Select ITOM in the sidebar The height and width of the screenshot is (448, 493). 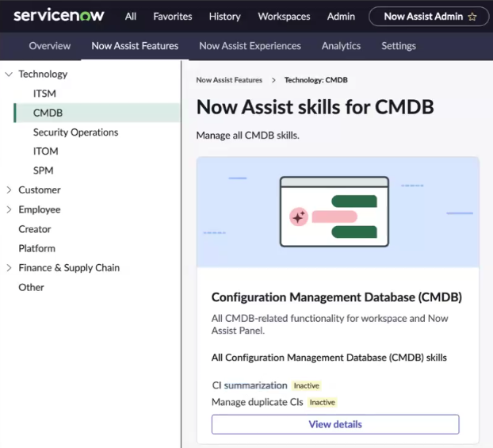point(46,151)
